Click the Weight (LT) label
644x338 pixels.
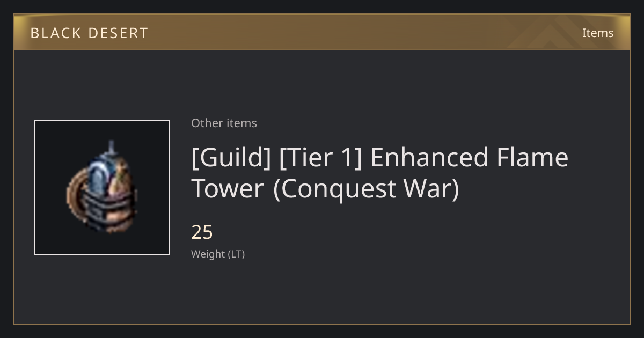coord(218,254)
